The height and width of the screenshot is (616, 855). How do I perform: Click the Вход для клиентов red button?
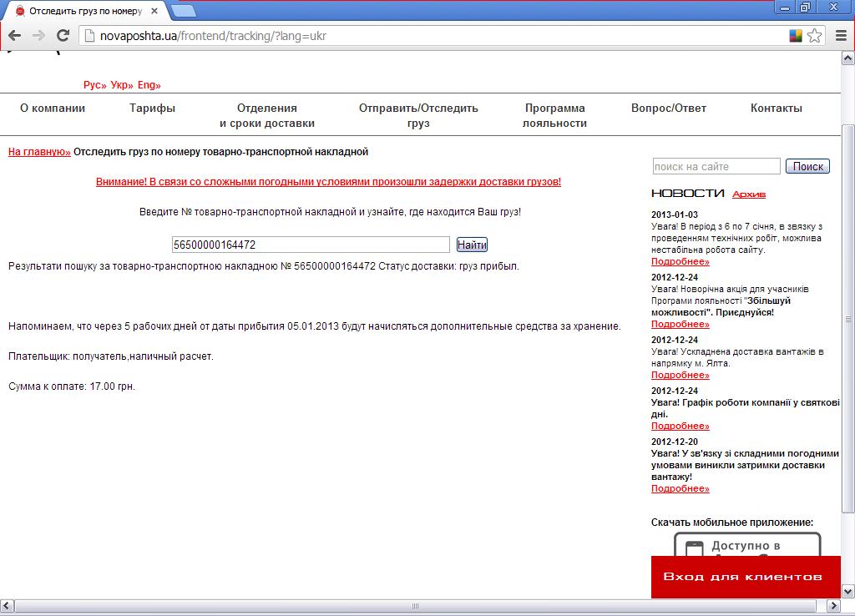coord(746,577)
